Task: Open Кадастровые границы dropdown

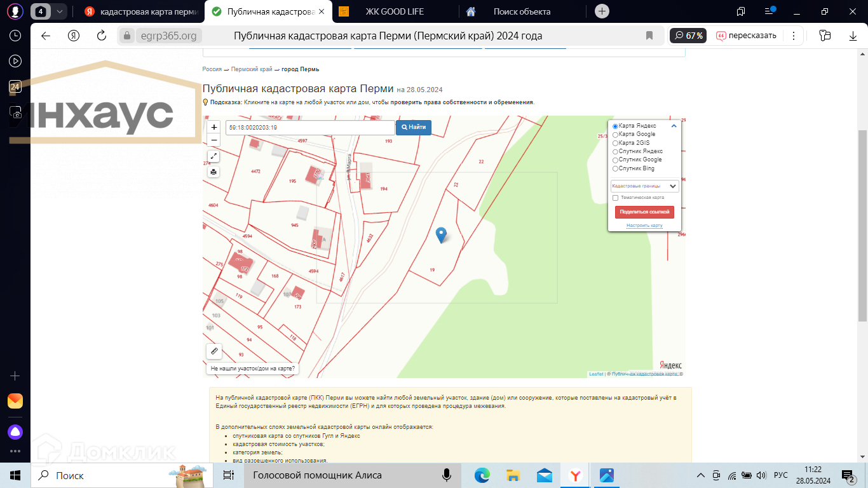Action: (644, 186)
